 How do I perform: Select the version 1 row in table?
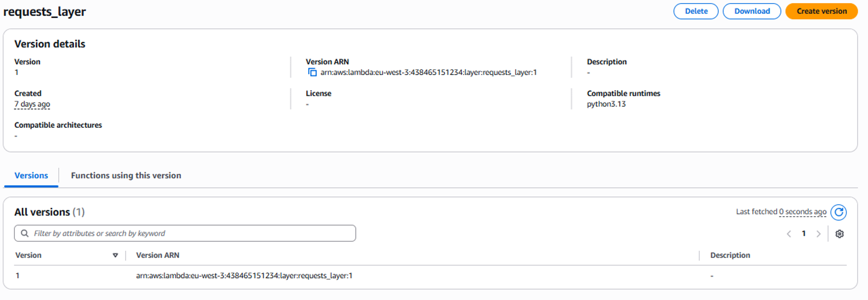point(18,276)
